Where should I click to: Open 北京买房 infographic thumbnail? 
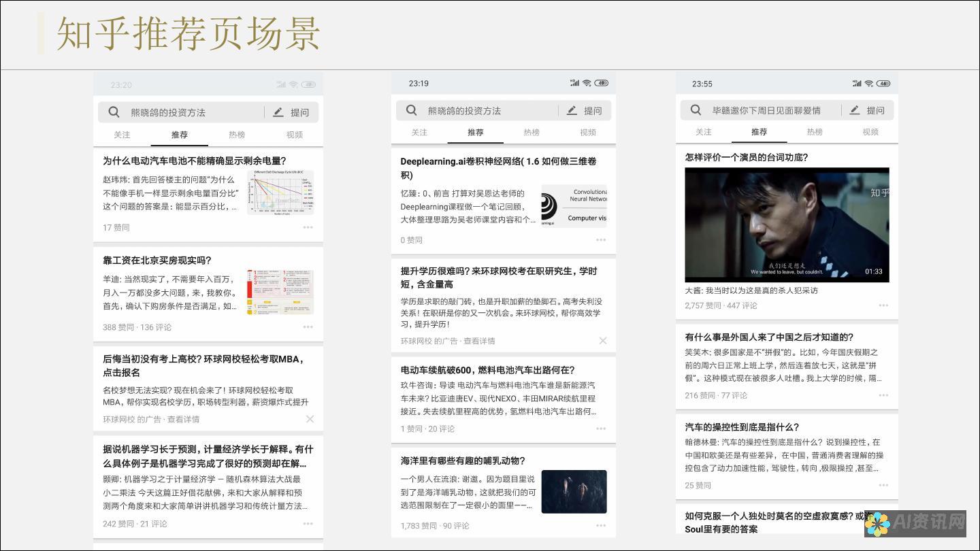pyautogui.click(x=280, y=292)
